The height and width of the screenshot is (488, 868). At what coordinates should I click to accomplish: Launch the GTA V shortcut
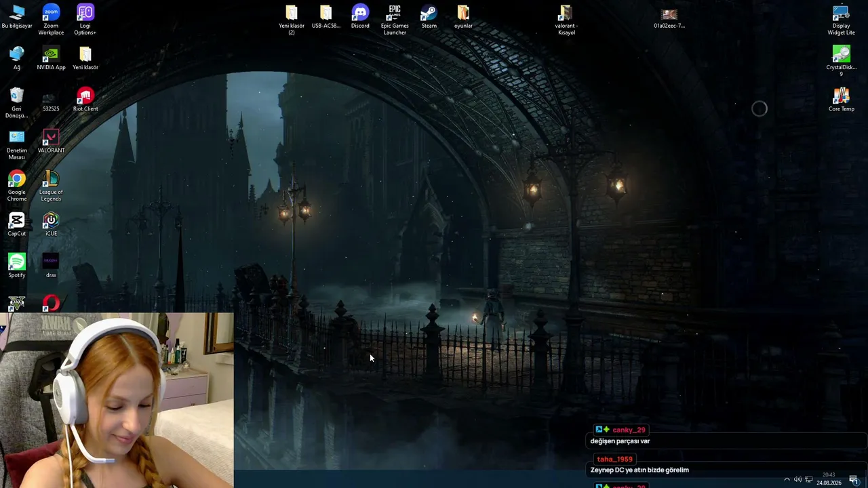[17, 304]
